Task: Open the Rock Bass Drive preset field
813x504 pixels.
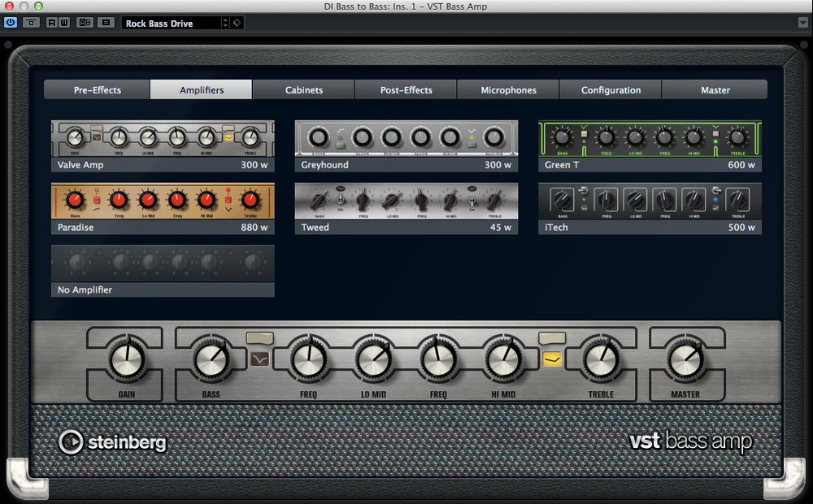Action: (x=171, y=24)
